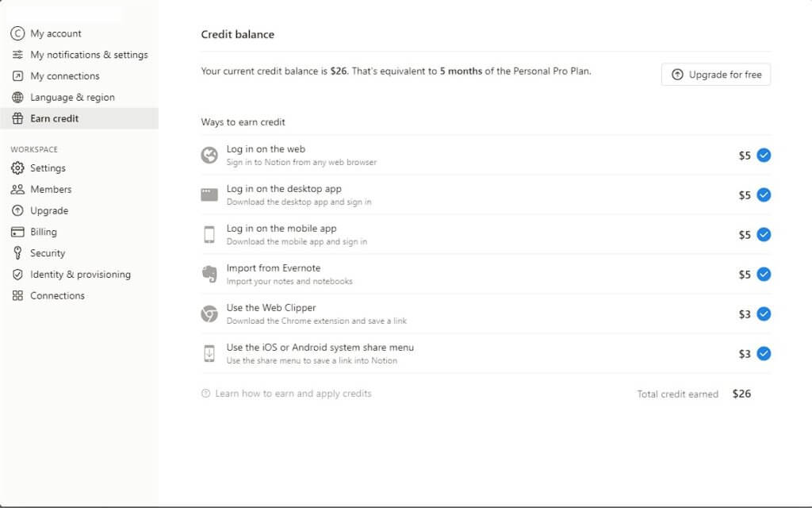Open My notifications & settings
This screenshot has height=508, width=812.
pyautogui.click(x=79, y=55)
